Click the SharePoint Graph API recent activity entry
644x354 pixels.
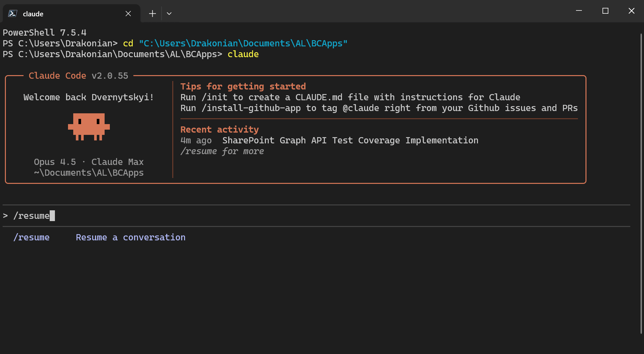[350, 140]
